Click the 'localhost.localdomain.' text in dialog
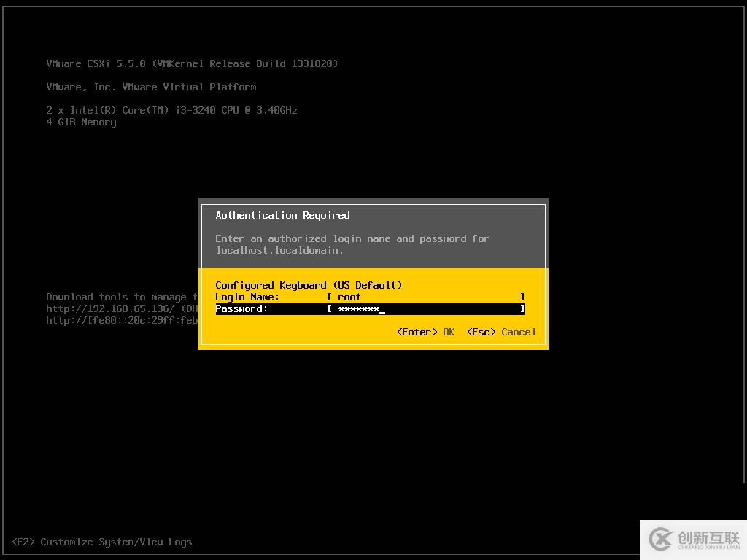Image resolution: width=747 pixels, height=560 pixels. tap(279, 251)
